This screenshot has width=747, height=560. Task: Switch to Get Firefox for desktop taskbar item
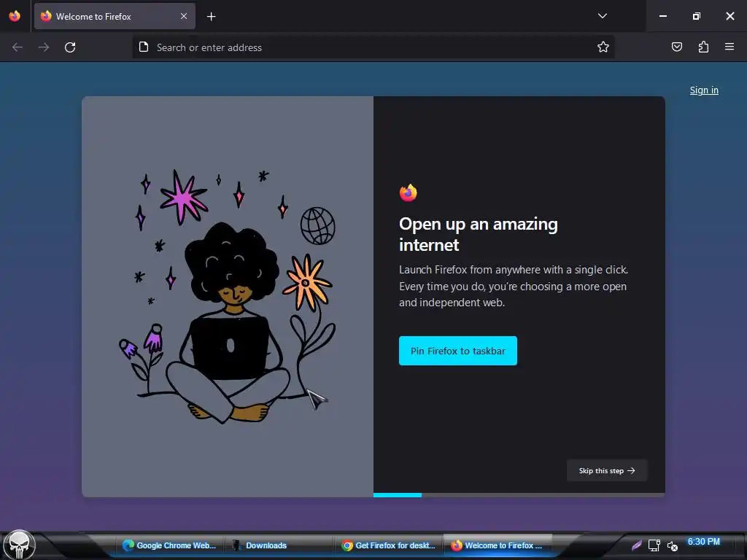pyautogui.click(x=389, y=545)
